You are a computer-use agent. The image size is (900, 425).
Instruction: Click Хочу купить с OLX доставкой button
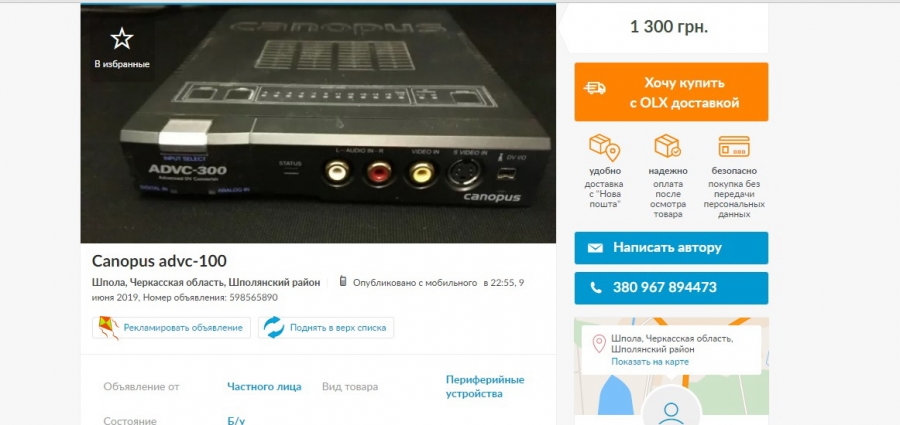(x=671, y=92)
